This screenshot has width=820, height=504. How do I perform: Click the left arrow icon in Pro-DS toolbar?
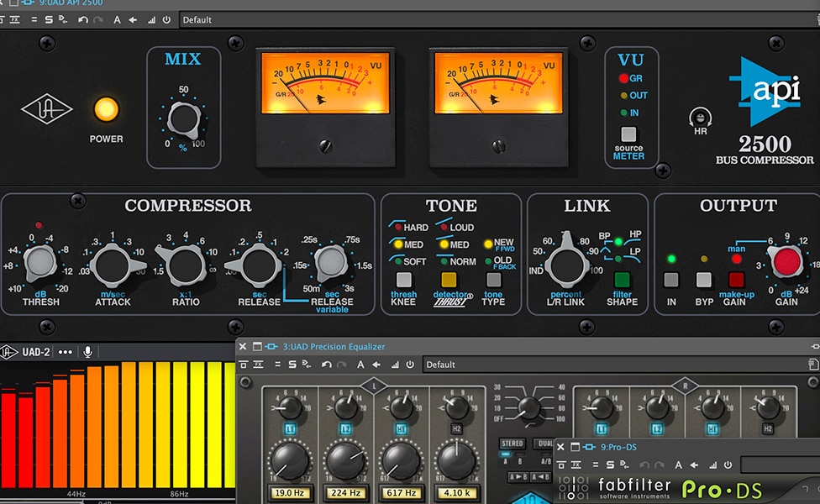coord(694,465)
